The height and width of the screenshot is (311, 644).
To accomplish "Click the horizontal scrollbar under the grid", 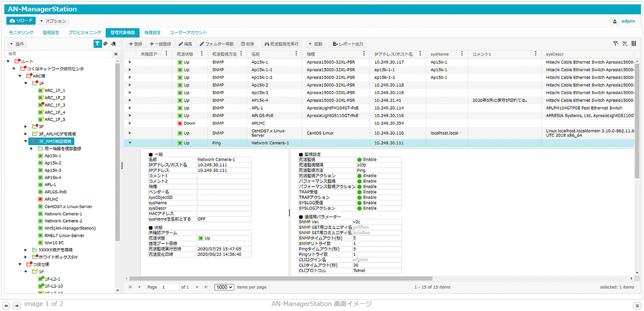I will click(281, 279).
